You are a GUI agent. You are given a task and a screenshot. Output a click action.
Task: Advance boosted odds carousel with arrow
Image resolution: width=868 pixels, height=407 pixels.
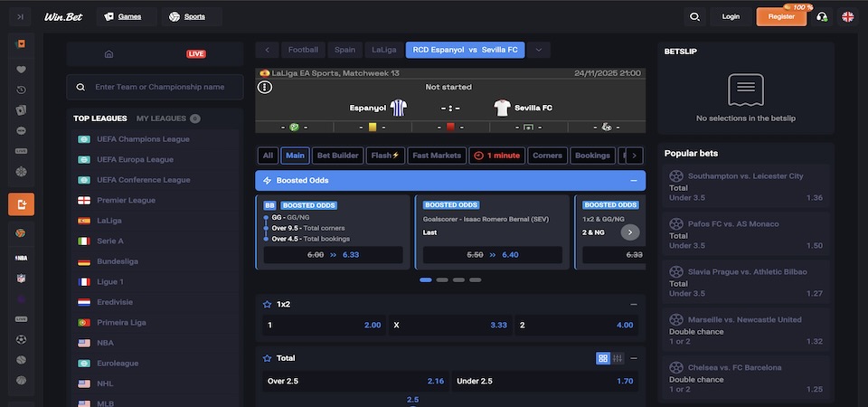coord(630,232)
